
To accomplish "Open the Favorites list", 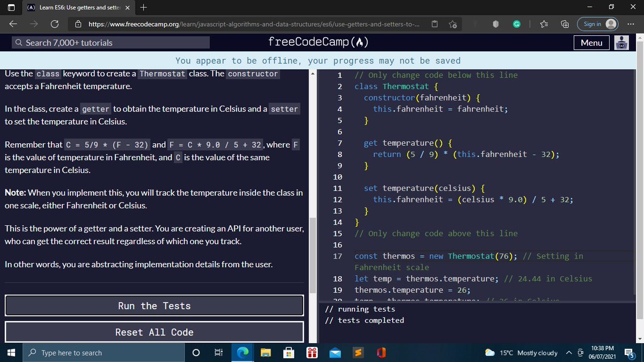I will [x=544, y=24].
